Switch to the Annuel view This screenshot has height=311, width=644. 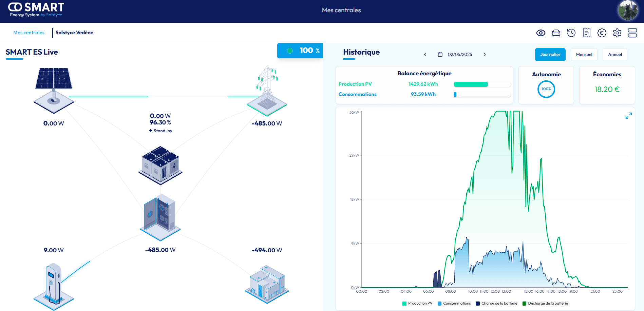615,54
